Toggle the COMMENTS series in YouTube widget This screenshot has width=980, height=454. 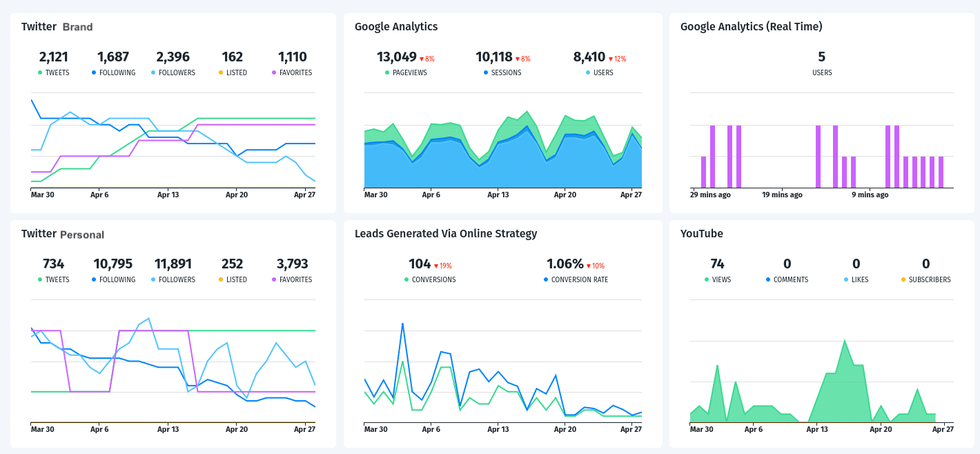(767, 279)
